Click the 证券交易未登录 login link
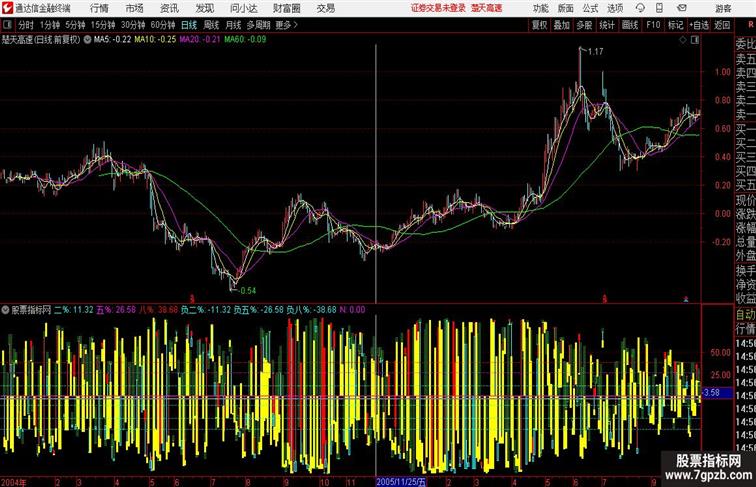 coord(438,8)
